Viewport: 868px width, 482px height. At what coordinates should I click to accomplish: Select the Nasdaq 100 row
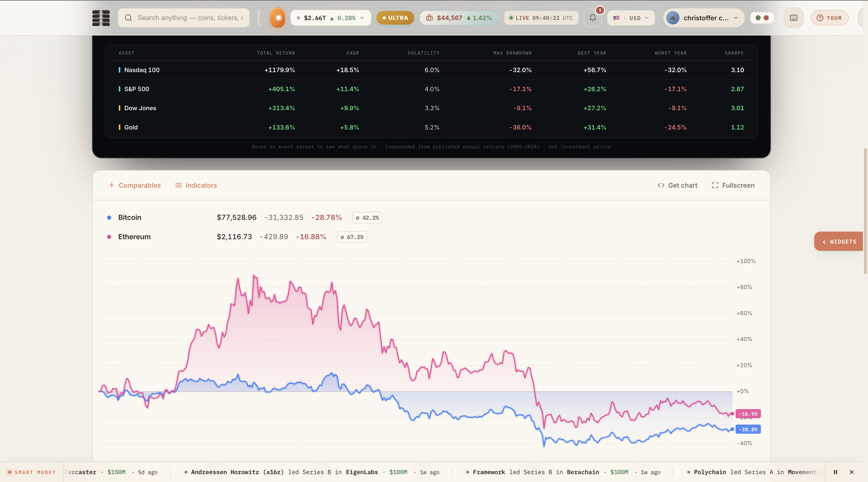click(431, 70)
